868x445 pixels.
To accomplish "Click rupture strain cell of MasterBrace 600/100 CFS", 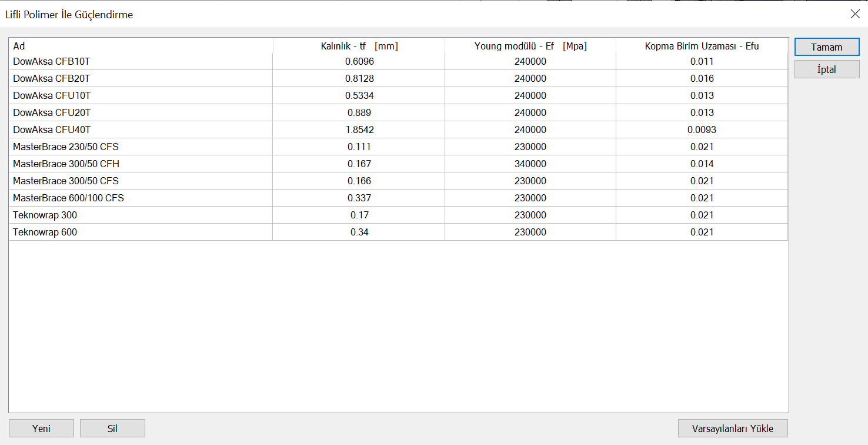I will click(702, 198).
